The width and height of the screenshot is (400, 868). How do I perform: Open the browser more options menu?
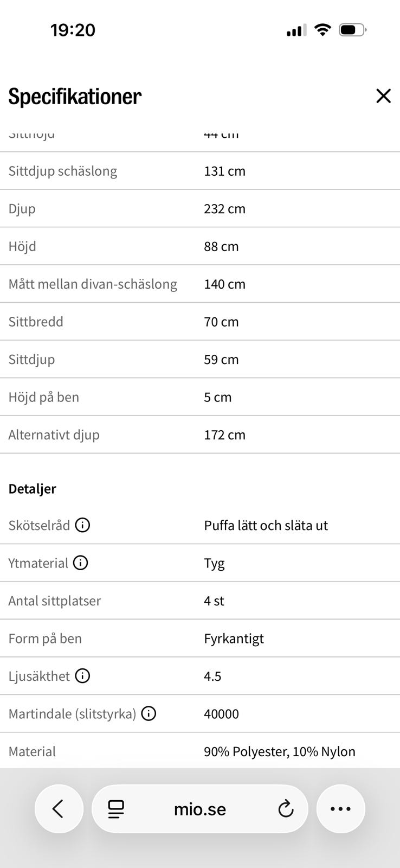coord(340,809)
